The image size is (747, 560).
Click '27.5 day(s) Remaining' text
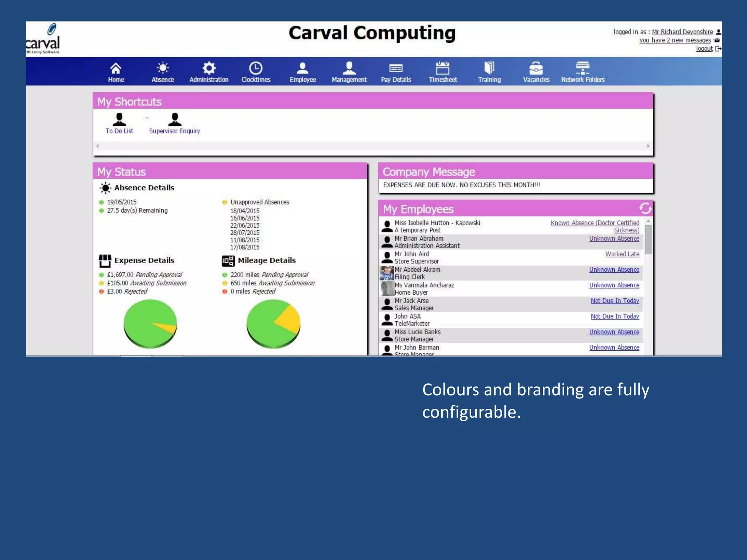[137, 211]
